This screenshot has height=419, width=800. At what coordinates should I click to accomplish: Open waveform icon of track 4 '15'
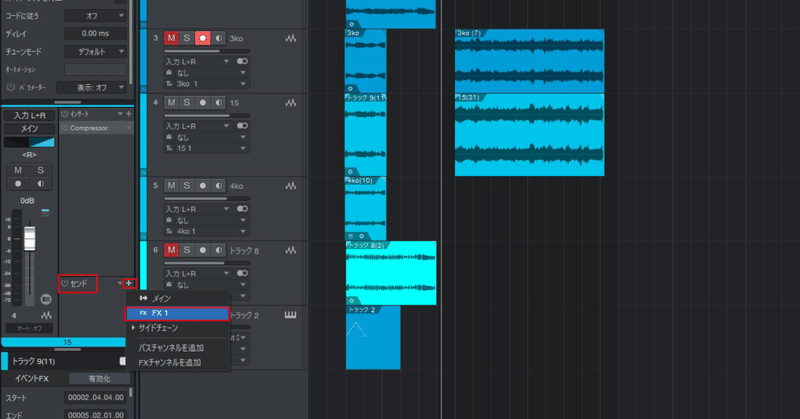pyautogui.click(x=291, y=103)
